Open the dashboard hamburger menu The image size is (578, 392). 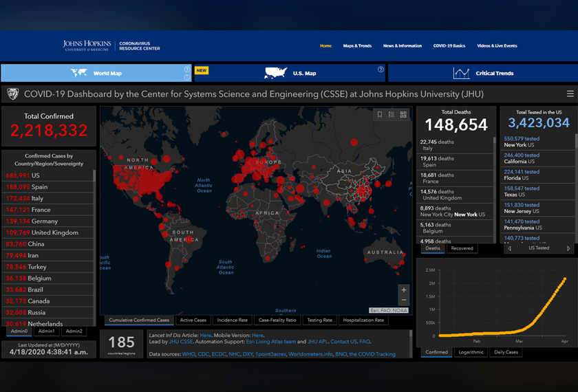point(570,94)
